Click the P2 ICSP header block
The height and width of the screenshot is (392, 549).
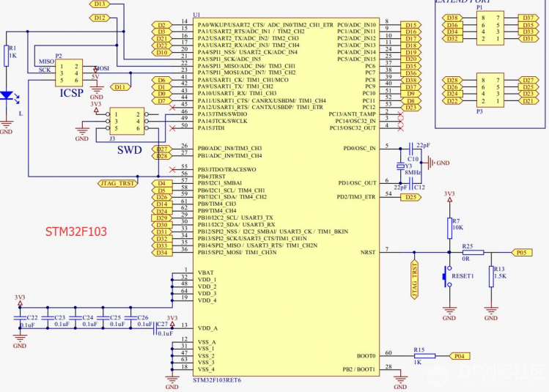69,73
